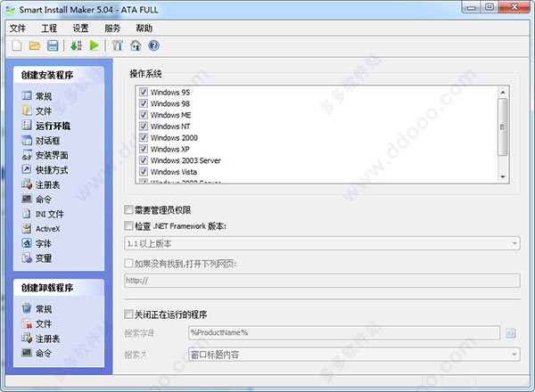Viewport: 535px width, 392px height.
Task: Open help with the question mark icon
Action: [153, 45]
